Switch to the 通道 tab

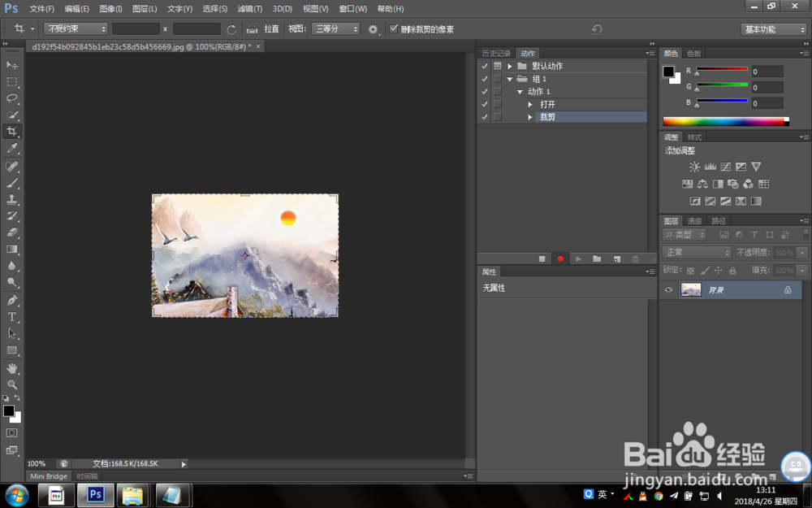[x=694, y=221]
